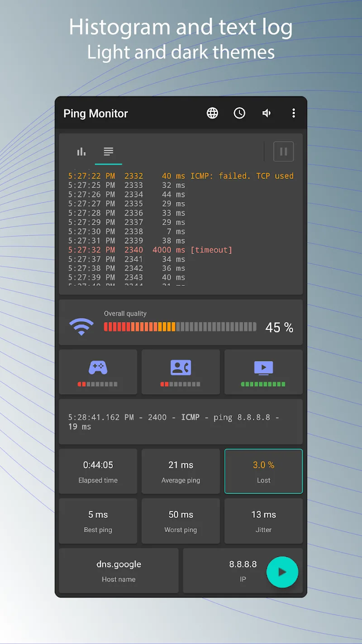Switch to the text log tab

[108, 152]
